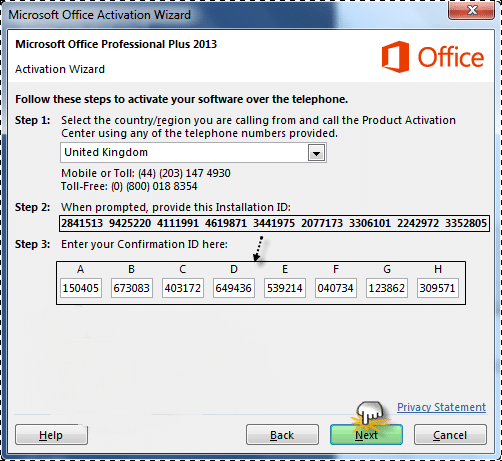Open the Privacy Statement link
Viewport: 502px width, 461px height.
click(441, 407)
